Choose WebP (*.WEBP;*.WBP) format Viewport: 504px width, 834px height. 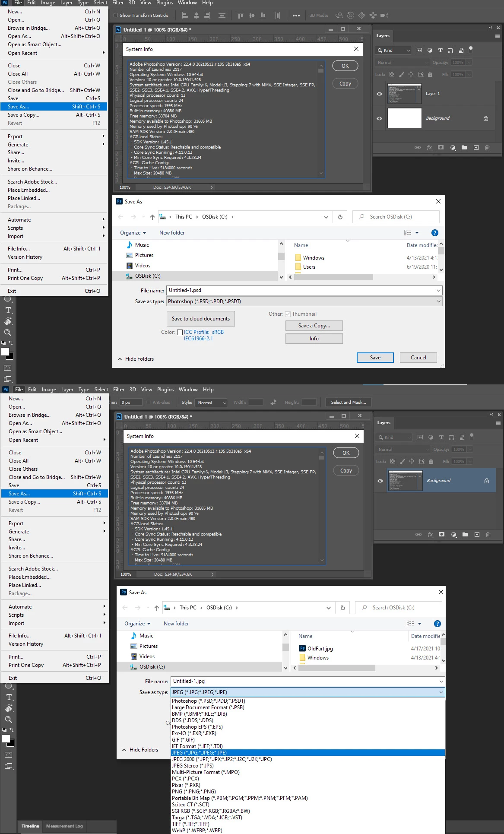pos(197,831)
